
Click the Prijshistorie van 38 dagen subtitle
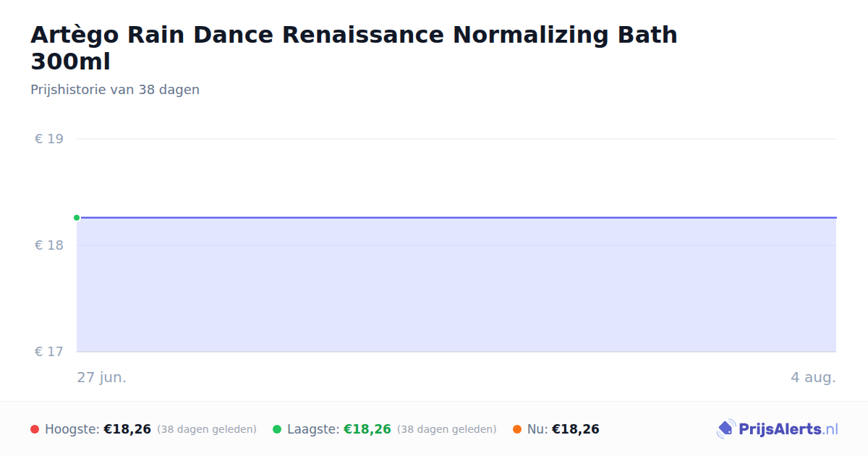click(115, 90)
